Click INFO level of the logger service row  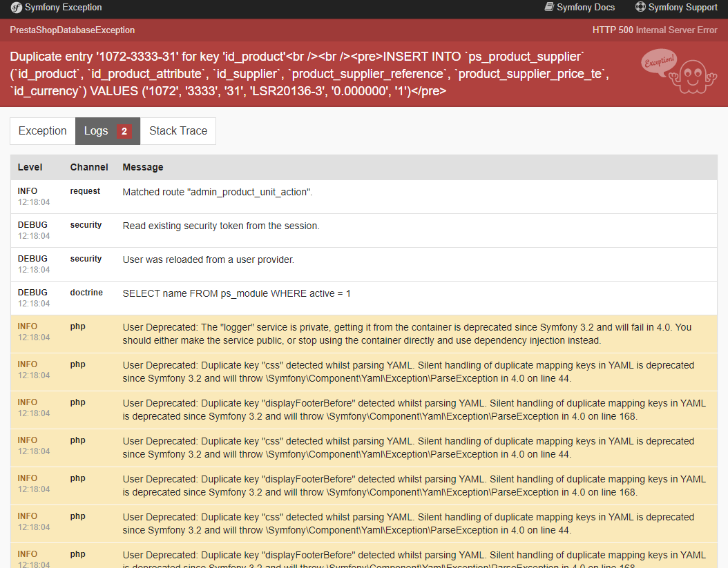tap(28, 326)
